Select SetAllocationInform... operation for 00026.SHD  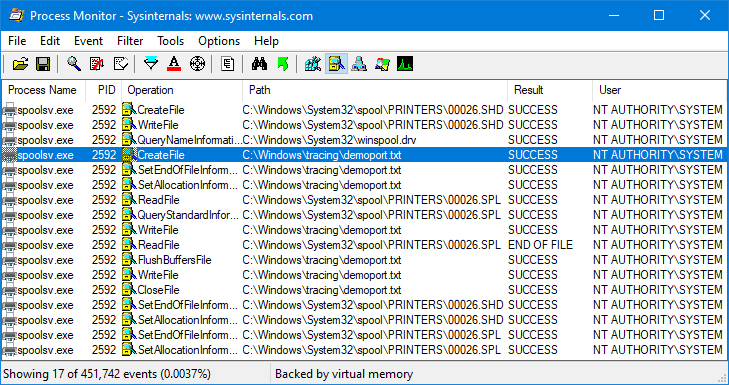point(188,320)
